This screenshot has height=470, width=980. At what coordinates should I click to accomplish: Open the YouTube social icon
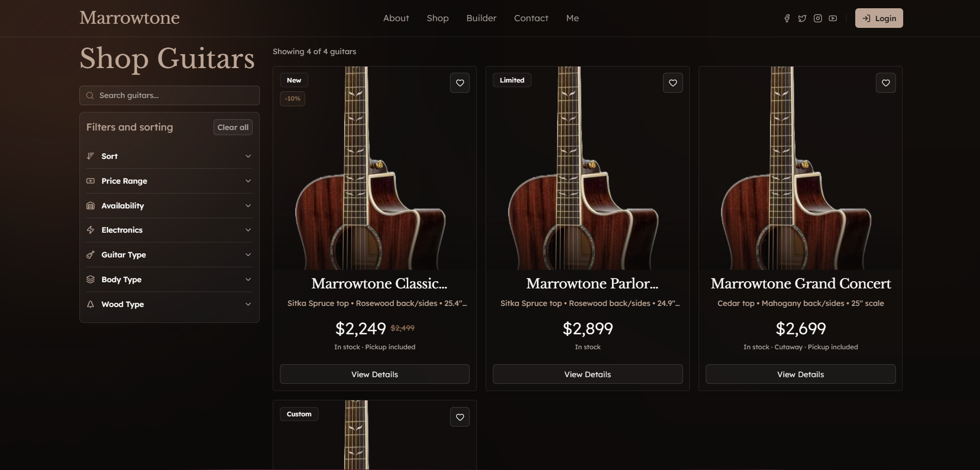(x=833, y=19)
